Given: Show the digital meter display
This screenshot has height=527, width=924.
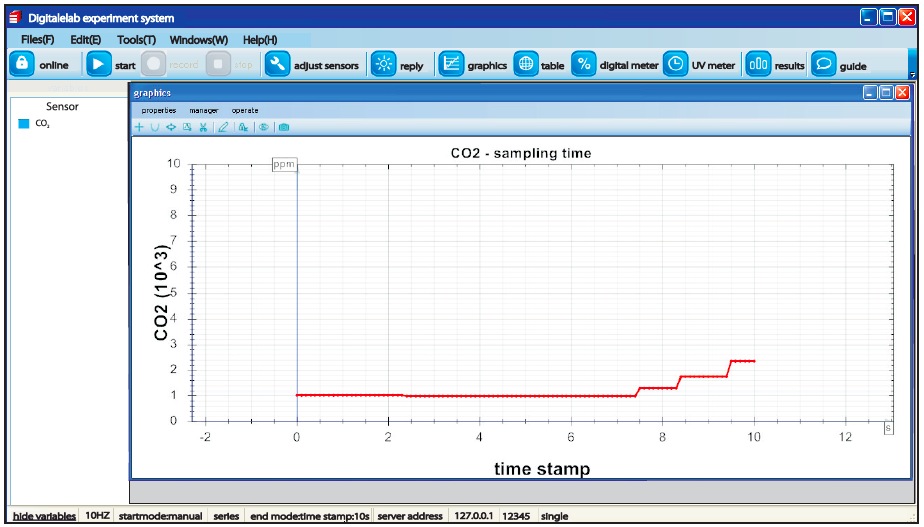Looking at the screenshot, I should 584,65.
